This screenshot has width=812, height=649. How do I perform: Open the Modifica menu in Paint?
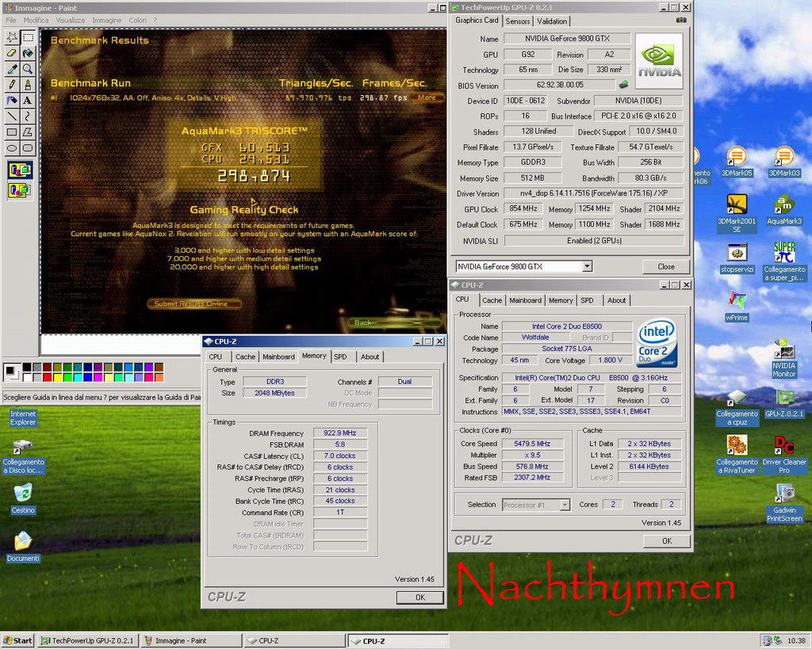pyautogui.click(x=36, y=20)
